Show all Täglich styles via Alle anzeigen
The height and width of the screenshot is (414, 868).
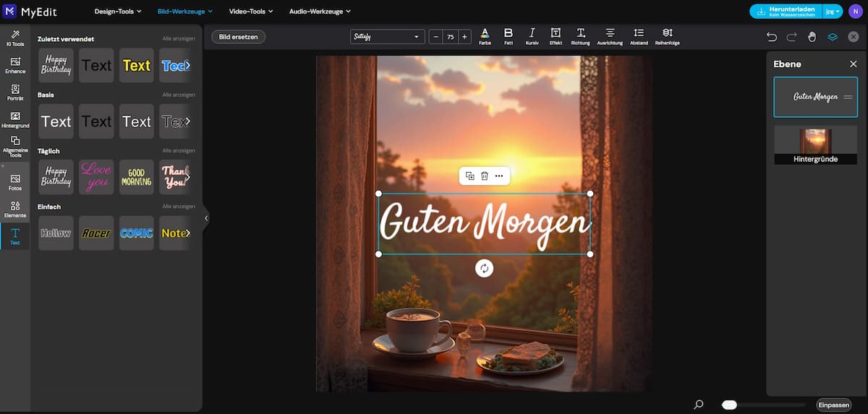tap(179, 151)
